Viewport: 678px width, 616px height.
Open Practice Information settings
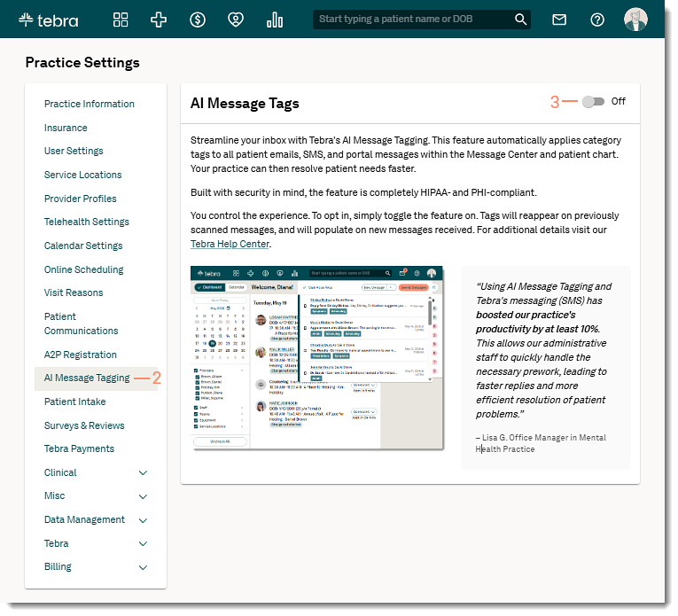click(x=90, y=105)
